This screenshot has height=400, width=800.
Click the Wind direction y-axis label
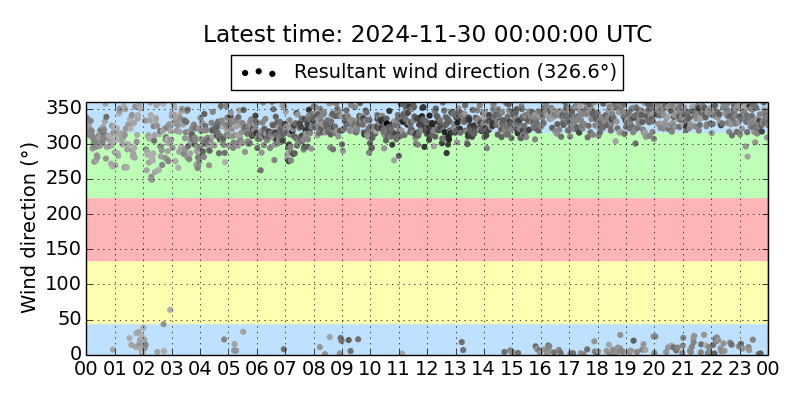pyautogui.click(x=28, y=227)
